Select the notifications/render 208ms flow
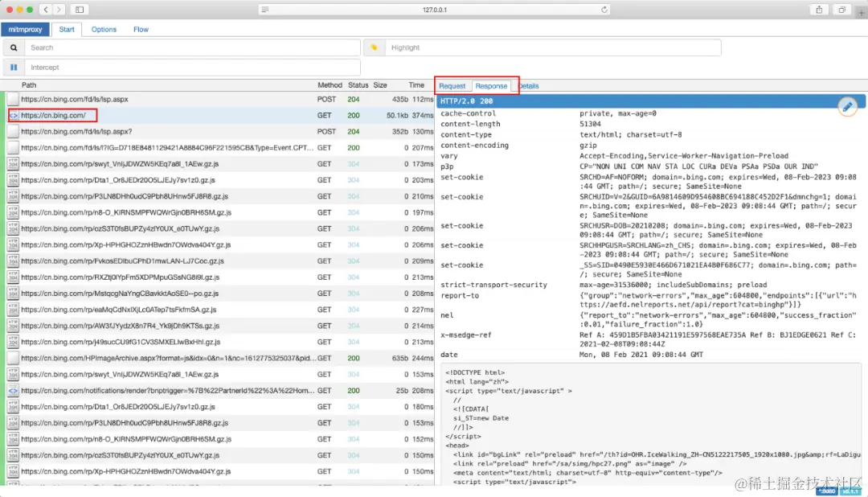 (220, 391)
